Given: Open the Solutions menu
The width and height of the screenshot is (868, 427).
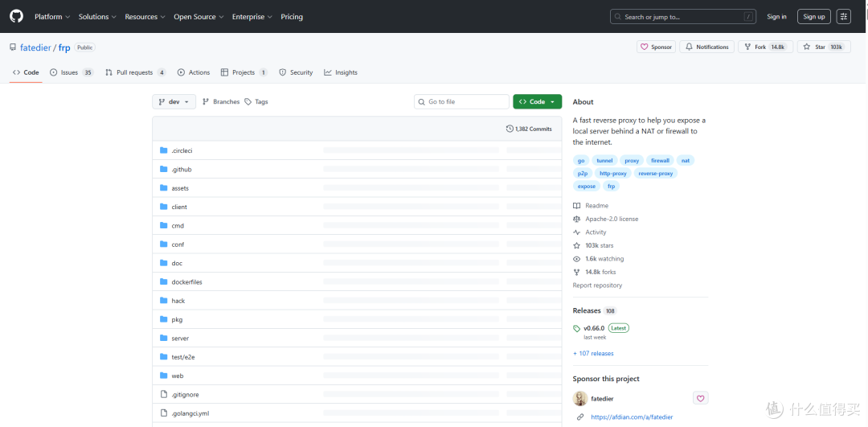Looking at the screenshot, I should click(97, 17).
